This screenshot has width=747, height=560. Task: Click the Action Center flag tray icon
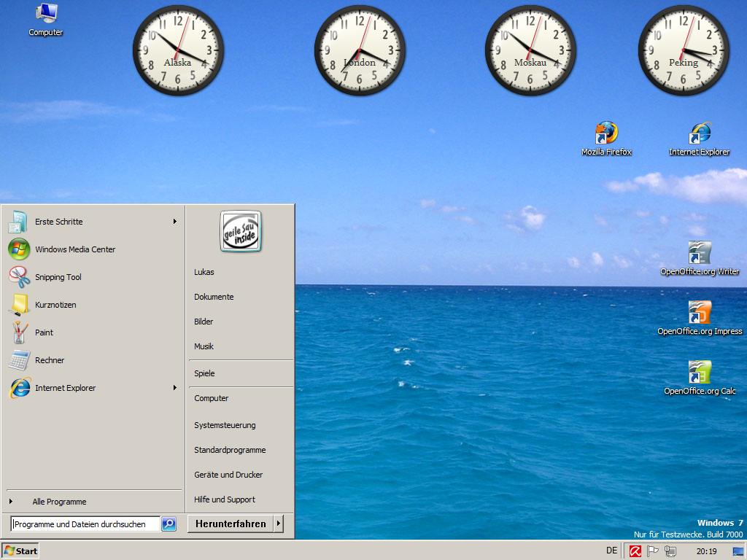(653, 551)
